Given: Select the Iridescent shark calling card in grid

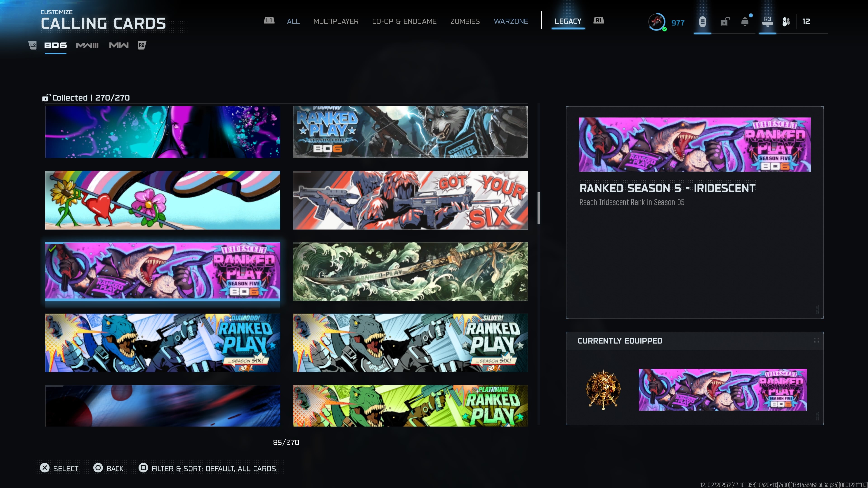Looking at the screenshot, I should pos(163,271).
